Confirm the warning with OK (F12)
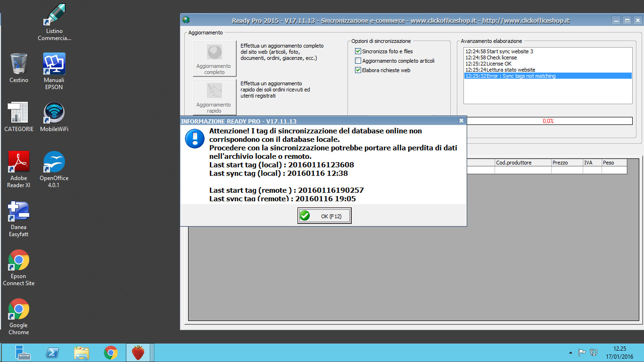 point(324,216)
